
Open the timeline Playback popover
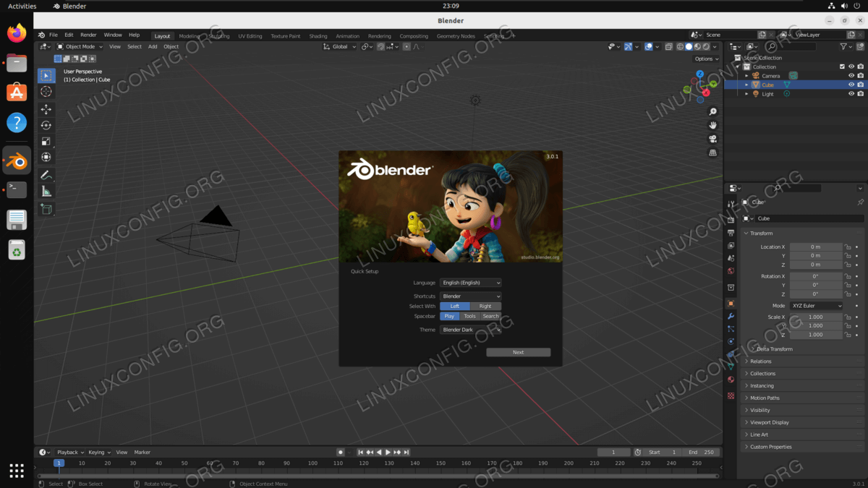70,452
